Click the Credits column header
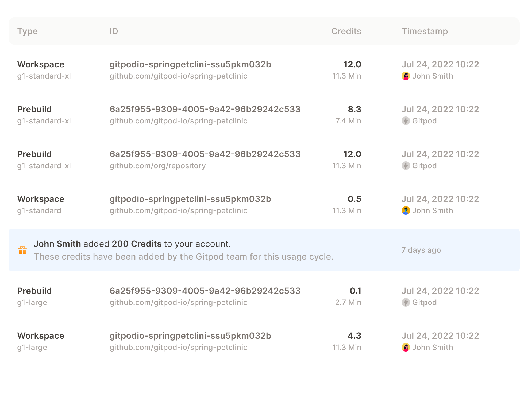532x406 pixels. (346, 31)
